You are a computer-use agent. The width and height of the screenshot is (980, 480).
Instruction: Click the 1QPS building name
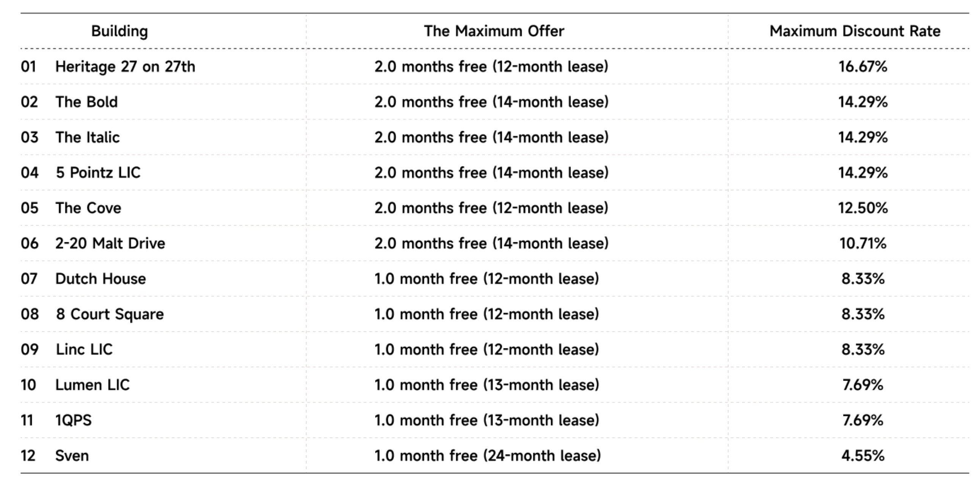pyautogui.click(x=74, y=420)
